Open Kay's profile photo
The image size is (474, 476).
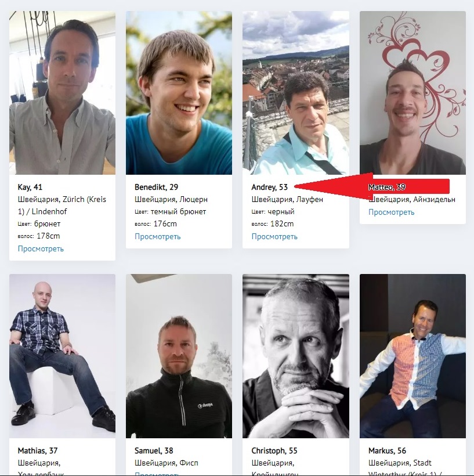pos(62,93)
